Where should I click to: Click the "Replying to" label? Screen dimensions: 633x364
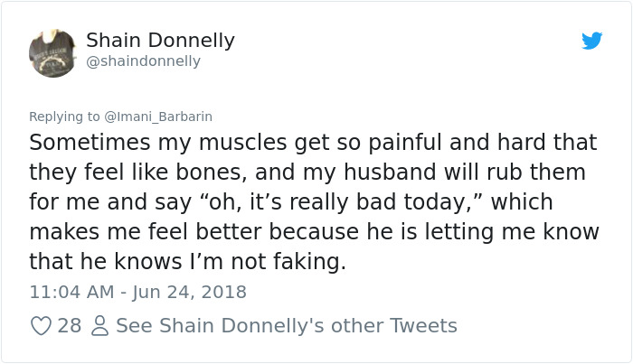point(65,117)
